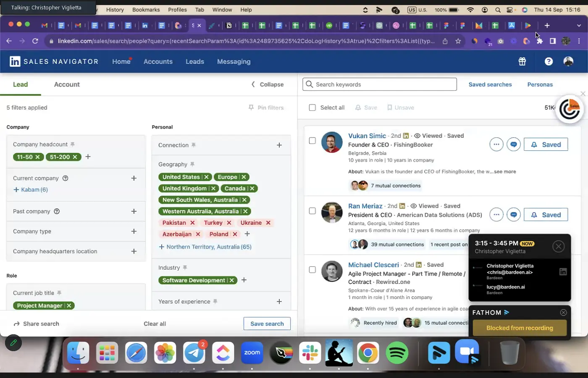Viewport: 588px width, 378px height.
Task: Open the profile avatar menu in header
Action: click(568, 62)
